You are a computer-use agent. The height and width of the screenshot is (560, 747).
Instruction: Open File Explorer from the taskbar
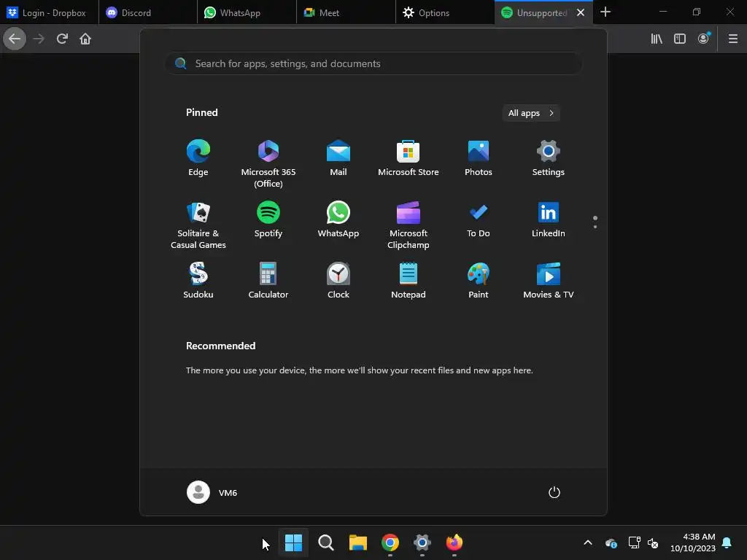point(357,542)
